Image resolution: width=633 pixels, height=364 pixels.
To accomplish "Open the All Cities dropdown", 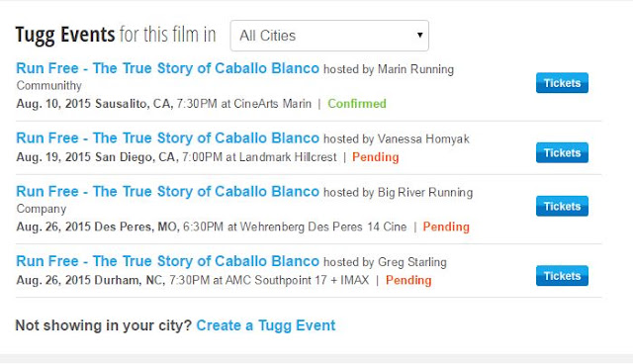I will pos(329,36).
